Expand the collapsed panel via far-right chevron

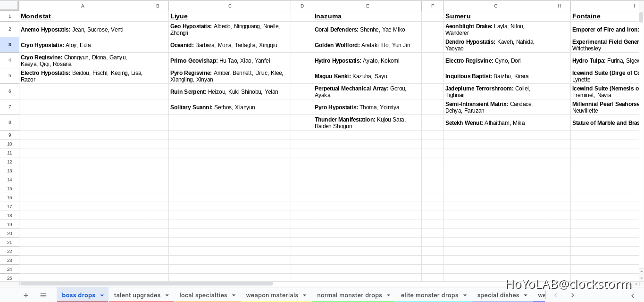tap(632, 295)
